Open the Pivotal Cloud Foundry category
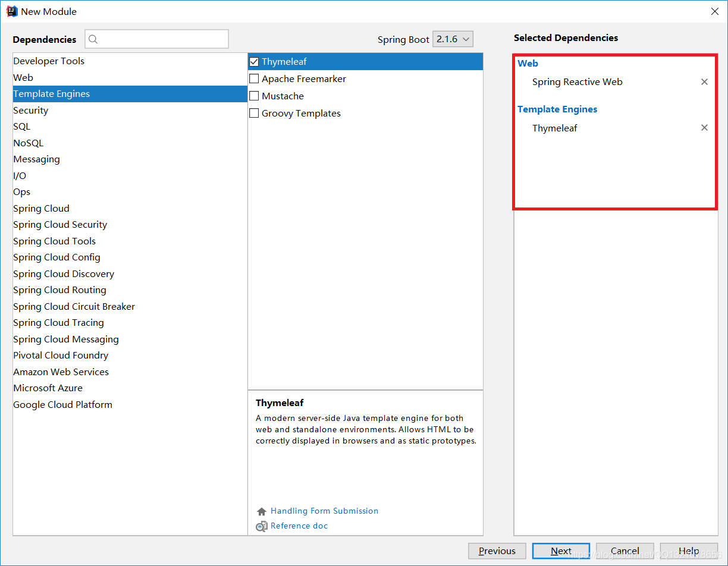This screenshot has width=728, height=566. [x=130, y=356]
